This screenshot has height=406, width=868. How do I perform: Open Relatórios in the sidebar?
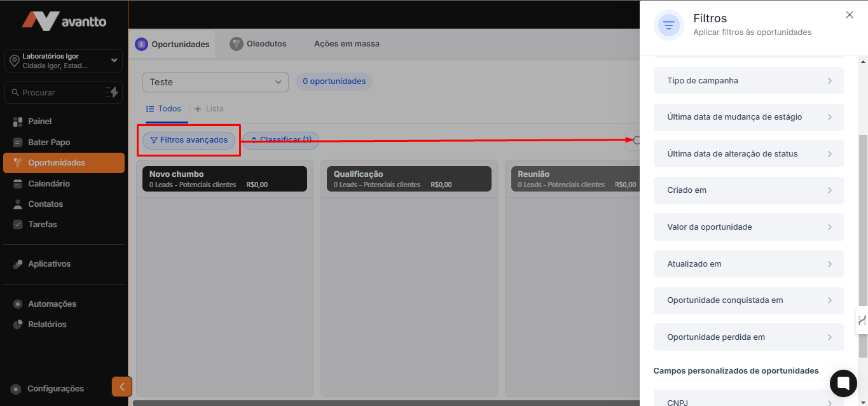tap(47, 325)
